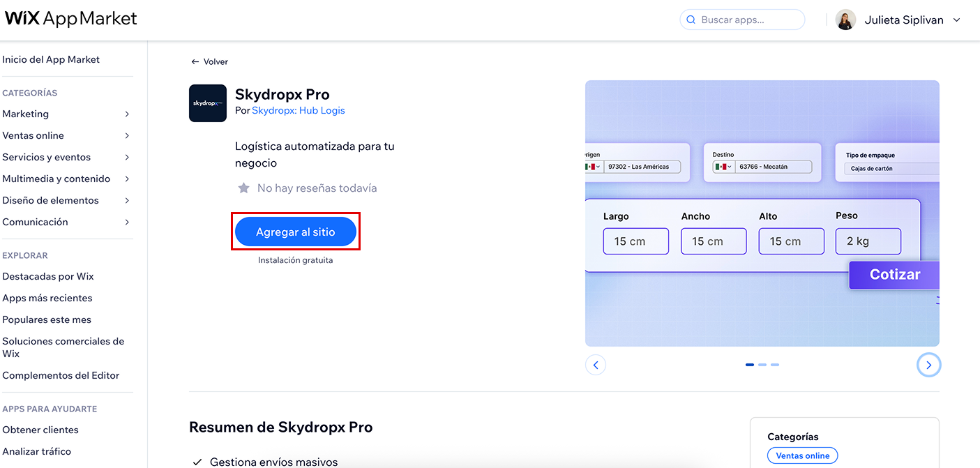Open Destacadas por Wix list
Viewport: 980px width, 468px height.
coord(48,276)
